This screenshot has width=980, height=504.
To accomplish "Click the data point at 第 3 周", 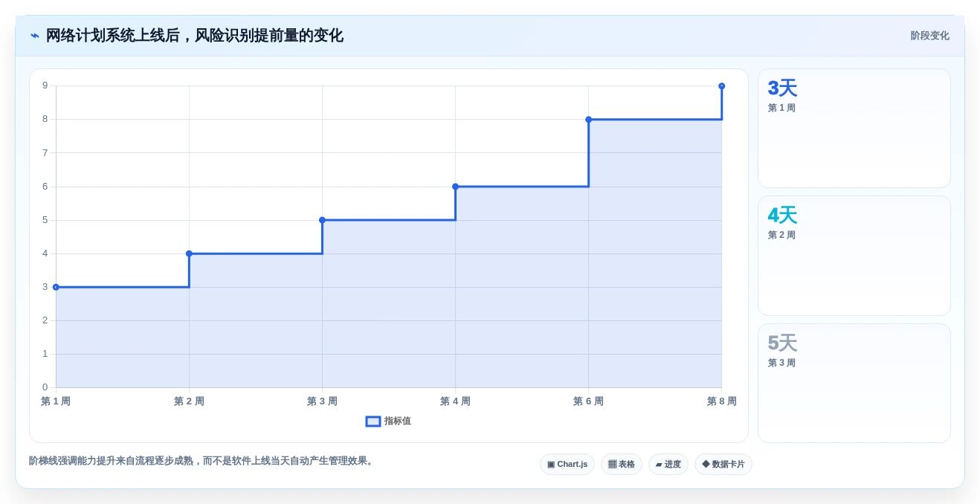I will pos(322,220).
